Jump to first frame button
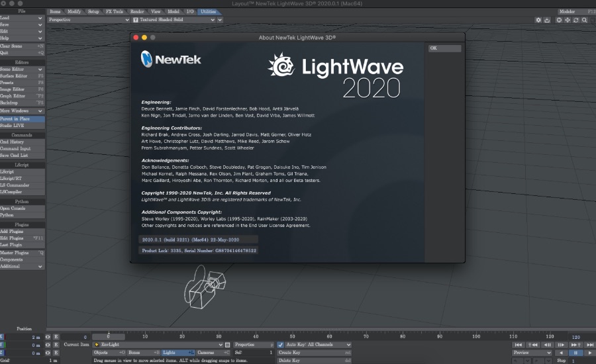 point(518,345)
